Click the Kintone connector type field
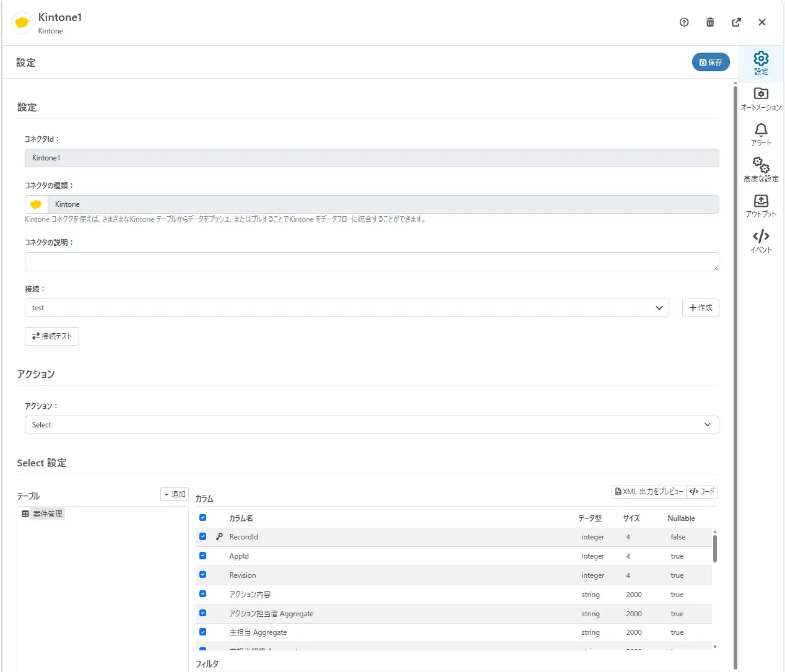This screenshot has width=785, height=672. tap(383, 204)
